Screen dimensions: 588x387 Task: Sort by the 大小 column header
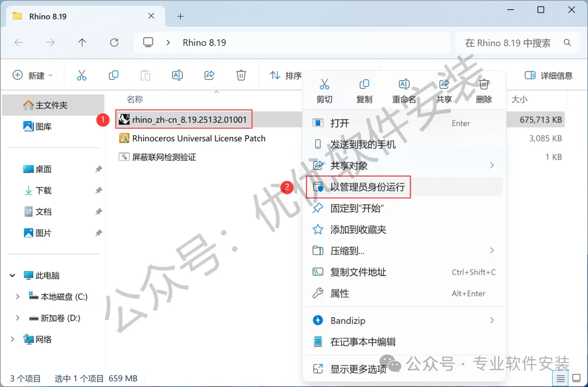tap(519, 99)
